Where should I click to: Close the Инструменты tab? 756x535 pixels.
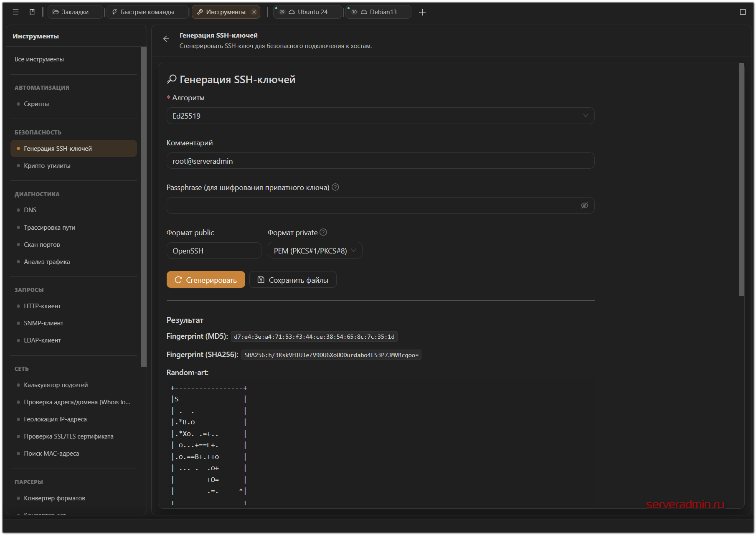point(254,12)
